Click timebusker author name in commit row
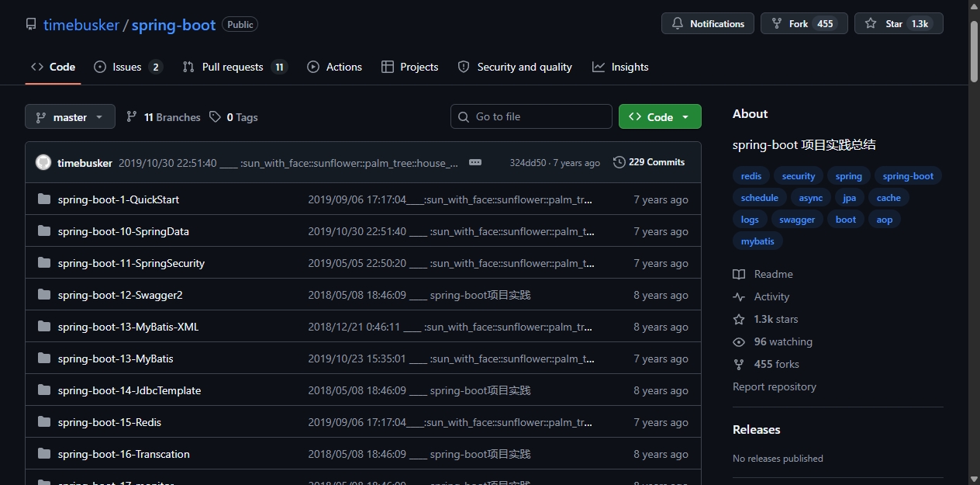The width and height of the screenshot is (980, 485). (85, 163)
